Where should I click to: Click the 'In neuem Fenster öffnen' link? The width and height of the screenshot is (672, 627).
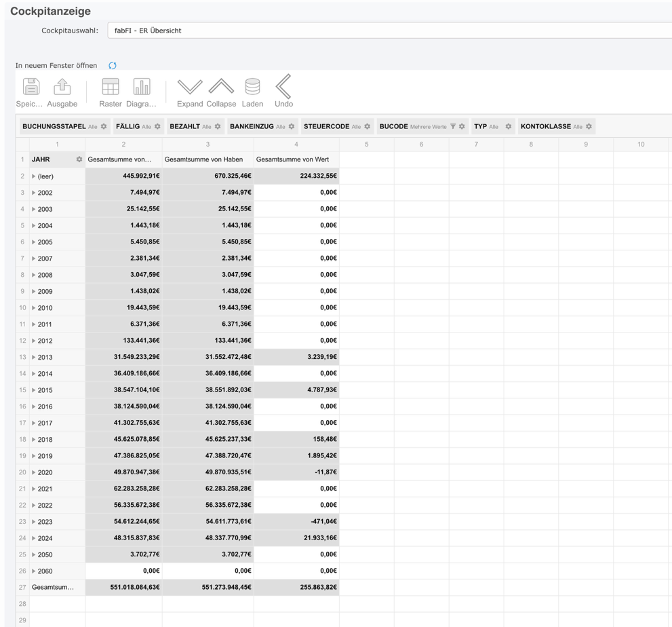point(56,66)
